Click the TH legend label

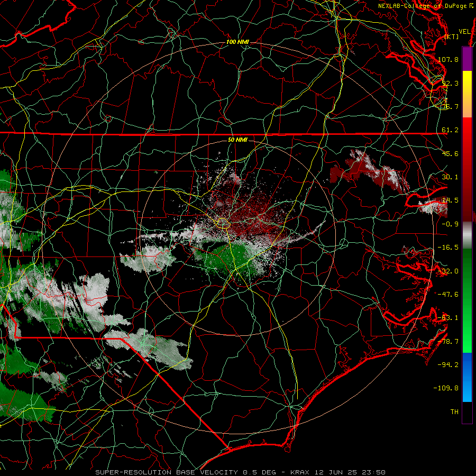[x=454, y=412]
